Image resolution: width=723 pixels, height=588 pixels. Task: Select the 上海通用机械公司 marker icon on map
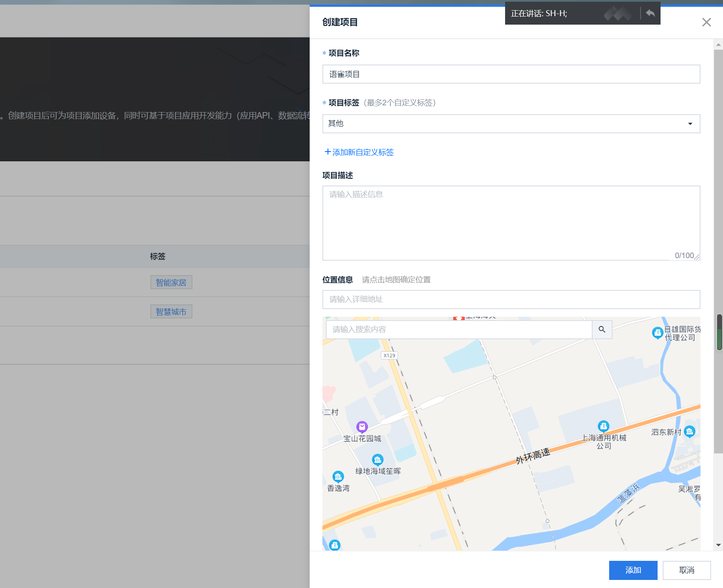click(x=604, y=426)
